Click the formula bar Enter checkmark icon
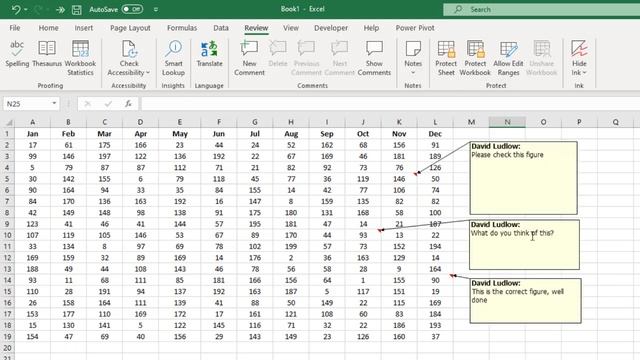The width and height of the screenshot is (640, 360). click(108, 104)
